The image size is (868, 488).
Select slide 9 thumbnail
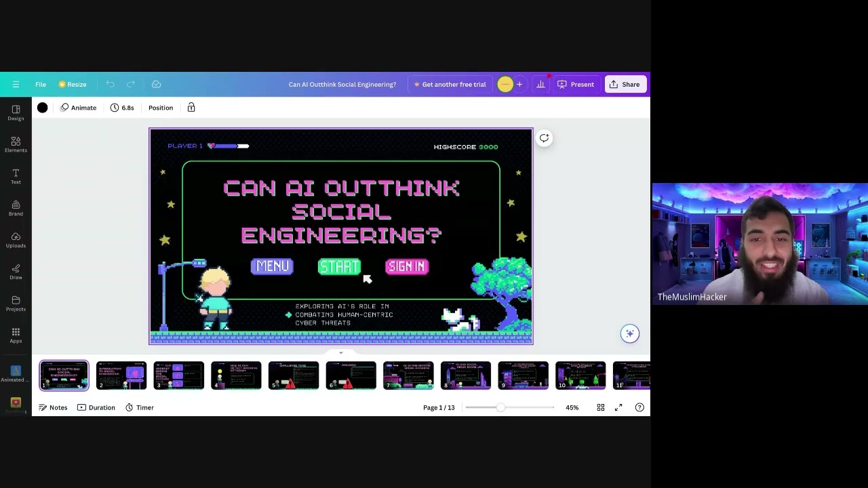(523, 375)
